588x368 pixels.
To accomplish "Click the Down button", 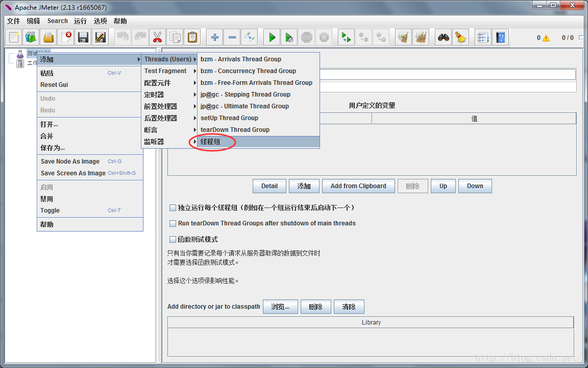I will click(475, 186).
